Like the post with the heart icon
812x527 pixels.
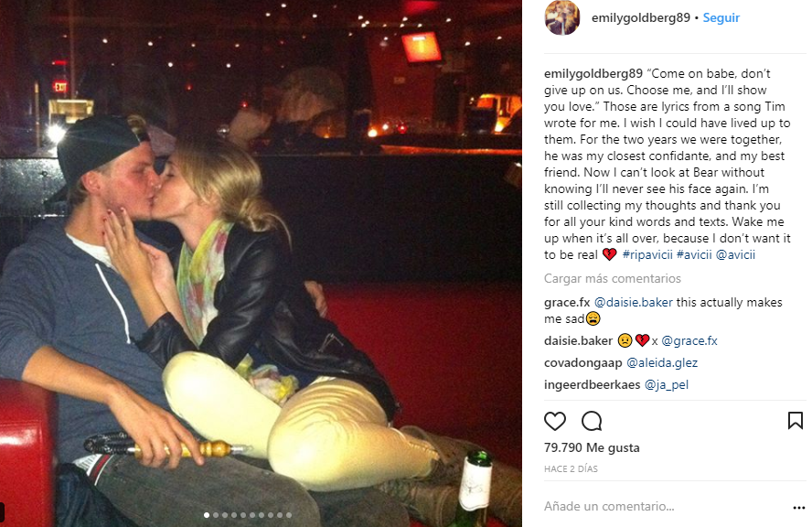point(555,421)
